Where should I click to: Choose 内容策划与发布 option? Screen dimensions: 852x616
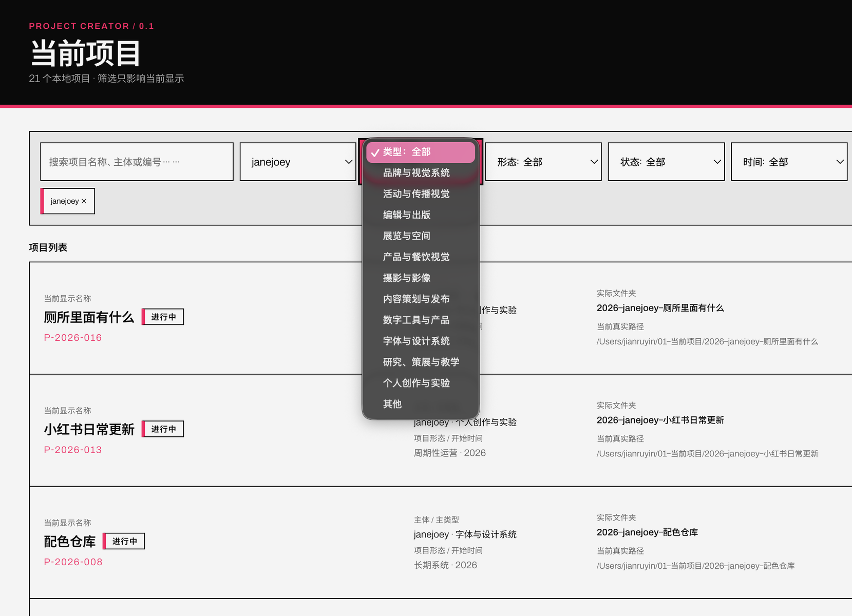click(420, 299)
